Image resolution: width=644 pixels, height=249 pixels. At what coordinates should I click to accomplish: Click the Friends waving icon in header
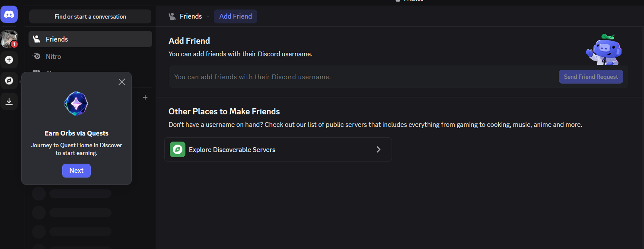click(172, 16)
